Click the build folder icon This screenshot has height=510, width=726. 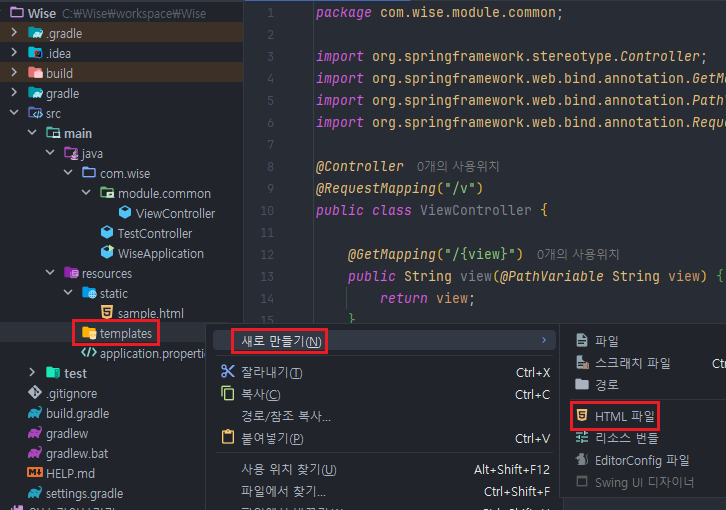[36, 73]
